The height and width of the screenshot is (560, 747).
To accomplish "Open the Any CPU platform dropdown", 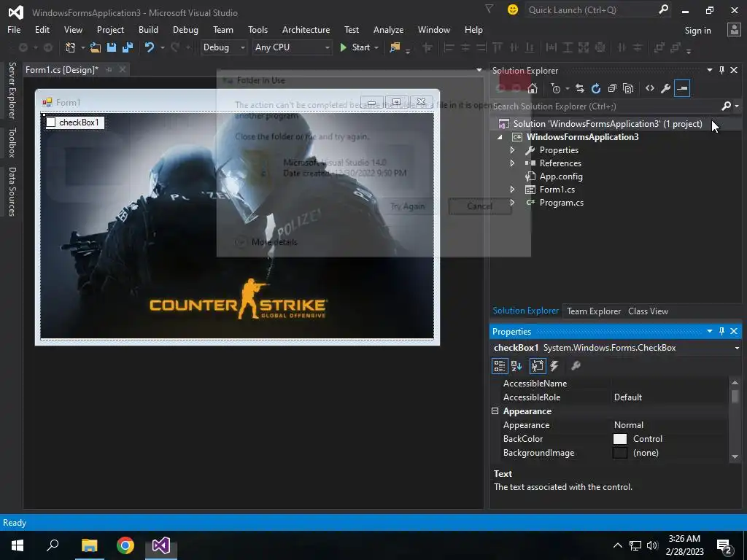I will pos(327,47).
